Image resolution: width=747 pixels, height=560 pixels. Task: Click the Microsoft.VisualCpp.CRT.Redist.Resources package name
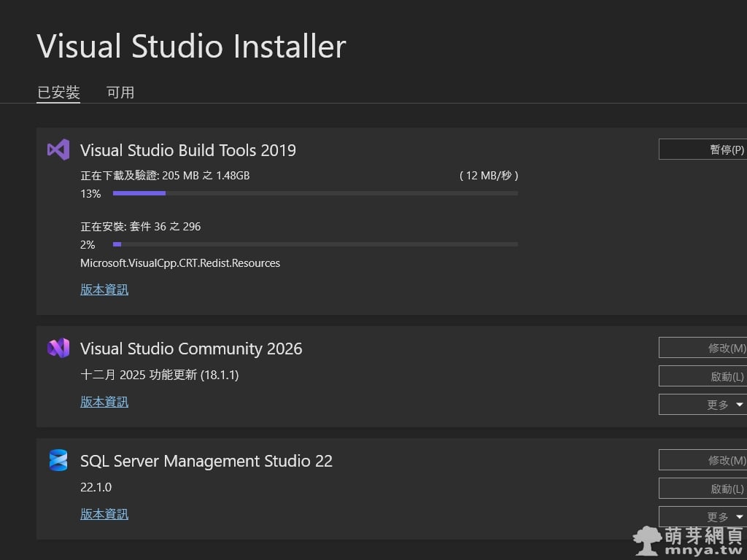pos(180,263)
